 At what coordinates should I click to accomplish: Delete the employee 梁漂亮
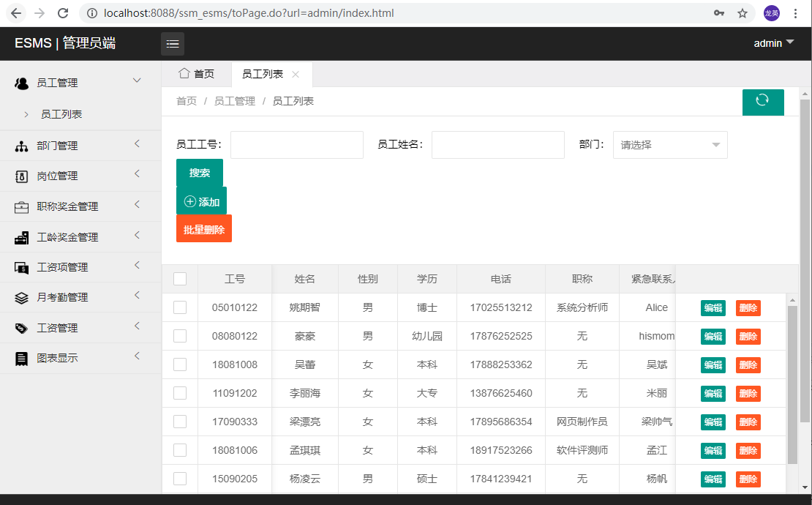[x=748, y=422]
